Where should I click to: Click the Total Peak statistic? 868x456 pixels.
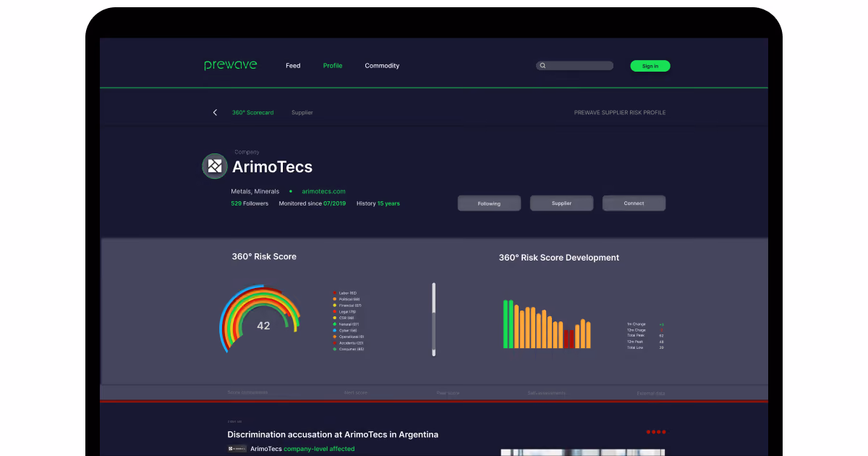[x=645, y=336]
